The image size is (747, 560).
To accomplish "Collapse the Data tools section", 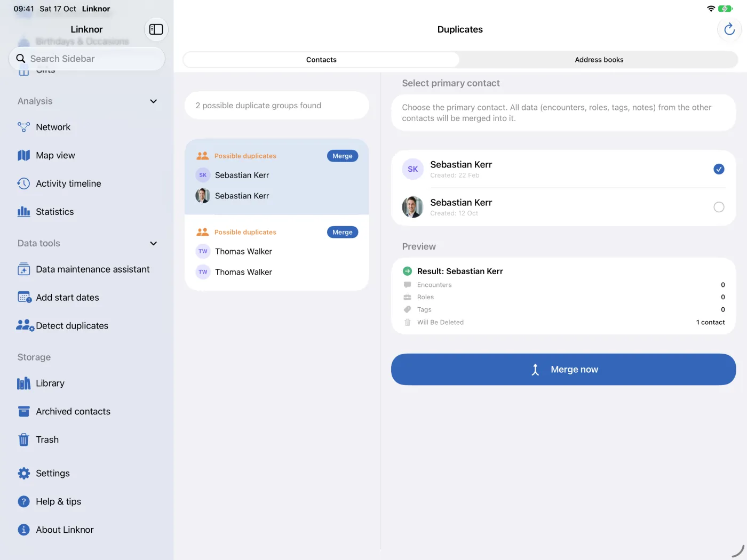I will click(154, 244).
